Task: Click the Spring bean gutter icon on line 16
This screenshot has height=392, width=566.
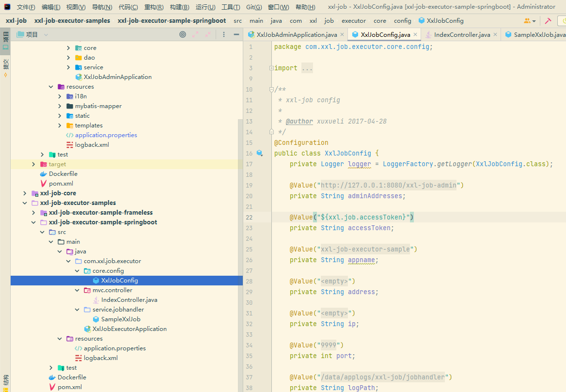Action: click(x=260, y=153)
